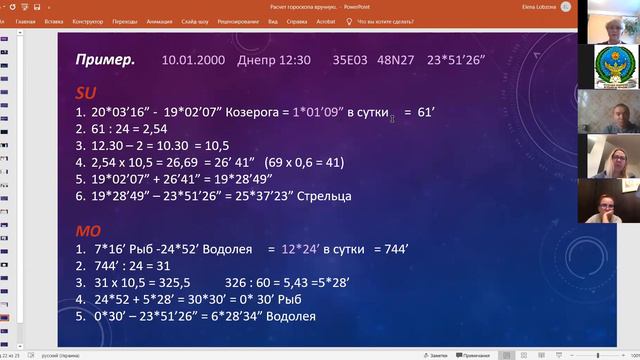Click the Save icon in the title bar
The width and height of the screenshot is (640, 360).
point(37,7)
